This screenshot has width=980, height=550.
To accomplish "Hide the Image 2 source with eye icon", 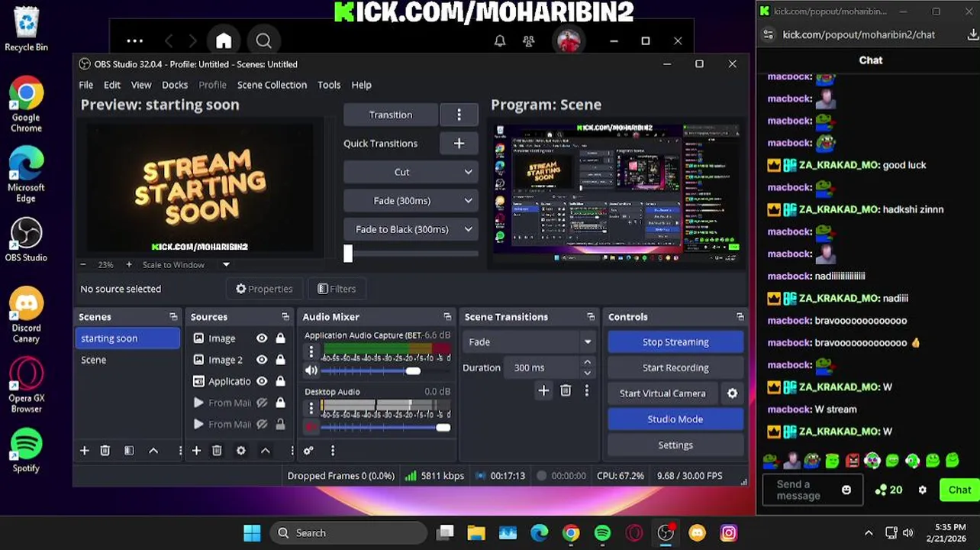I will 262,360.
